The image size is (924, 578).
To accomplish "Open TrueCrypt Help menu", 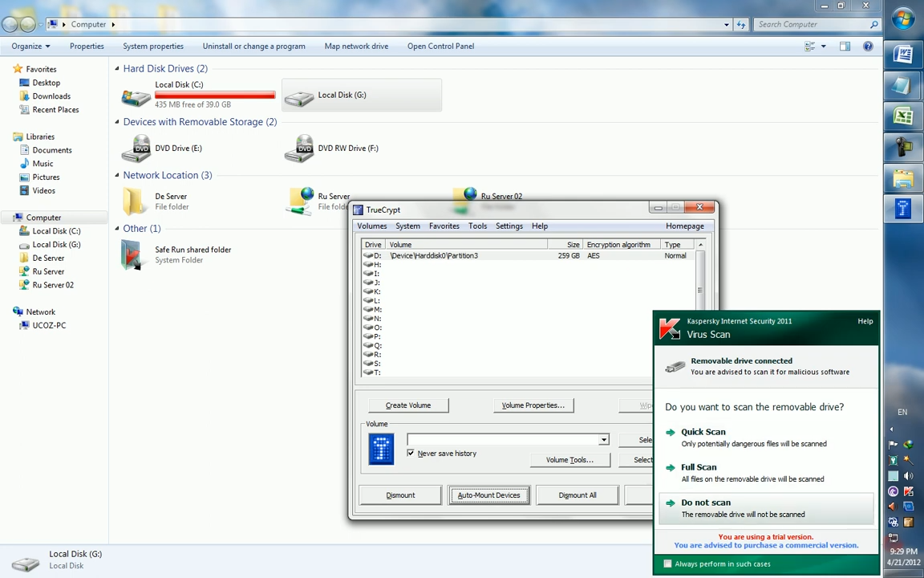I will pyautogui.click(x=540, y=226).
